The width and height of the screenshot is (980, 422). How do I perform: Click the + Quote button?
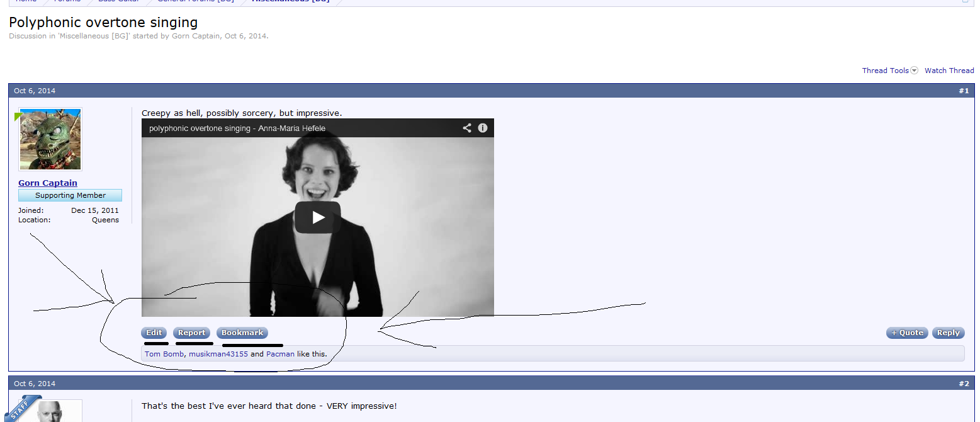907,333
